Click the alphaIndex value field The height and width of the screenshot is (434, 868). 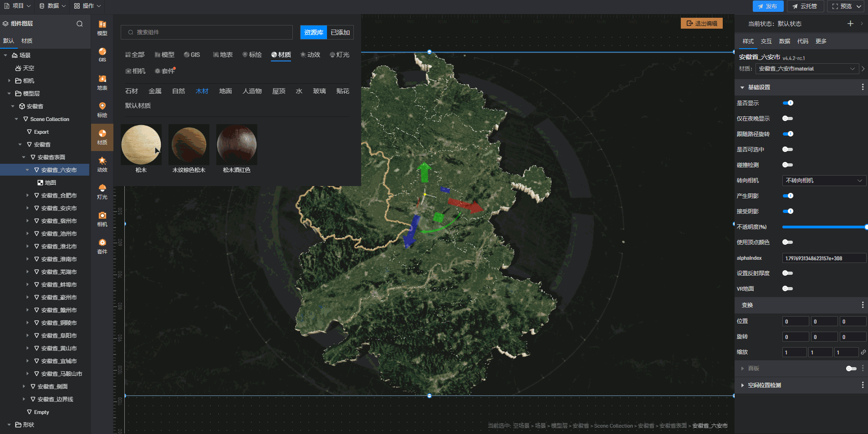coord(824,258)
